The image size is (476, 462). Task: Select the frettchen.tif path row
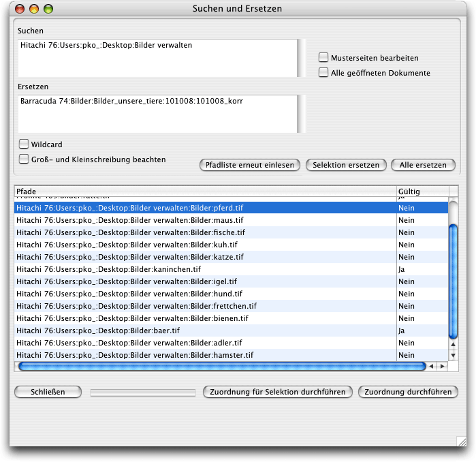[x=231, y=306]
